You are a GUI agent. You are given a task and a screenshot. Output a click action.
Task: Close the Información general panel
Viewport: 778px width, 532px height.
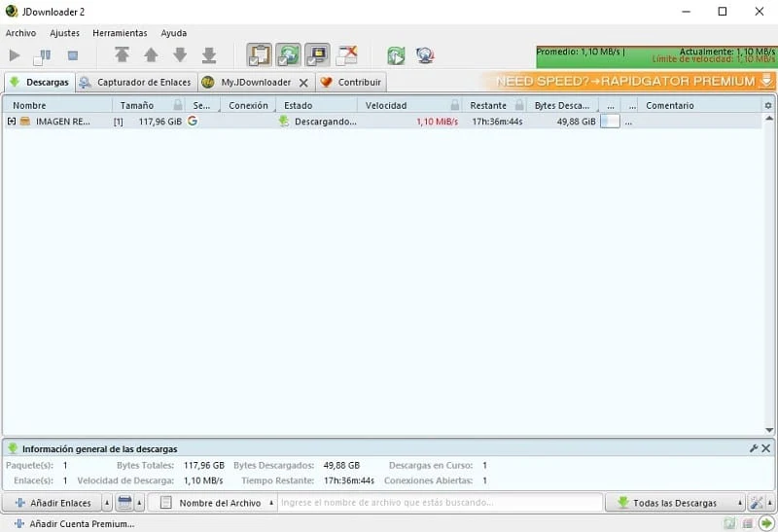766,448
